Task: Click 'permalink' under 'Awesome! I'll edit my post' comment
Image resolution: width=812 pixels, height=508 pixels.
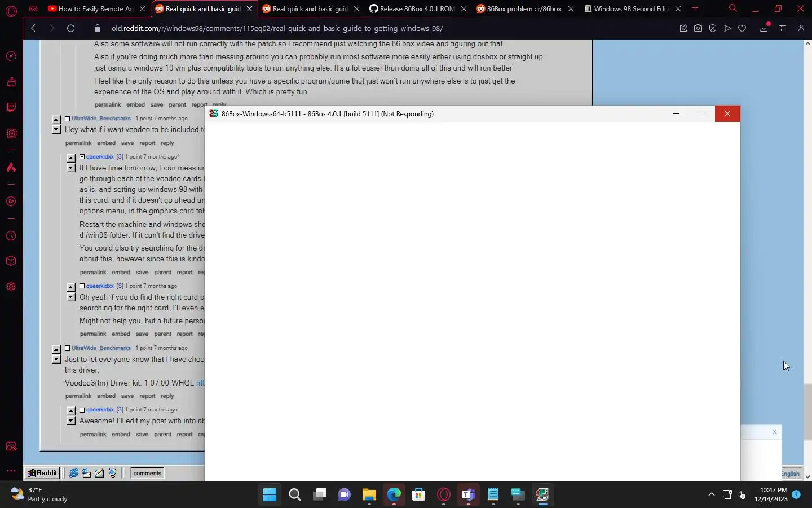Action: [x=93, y=435]
